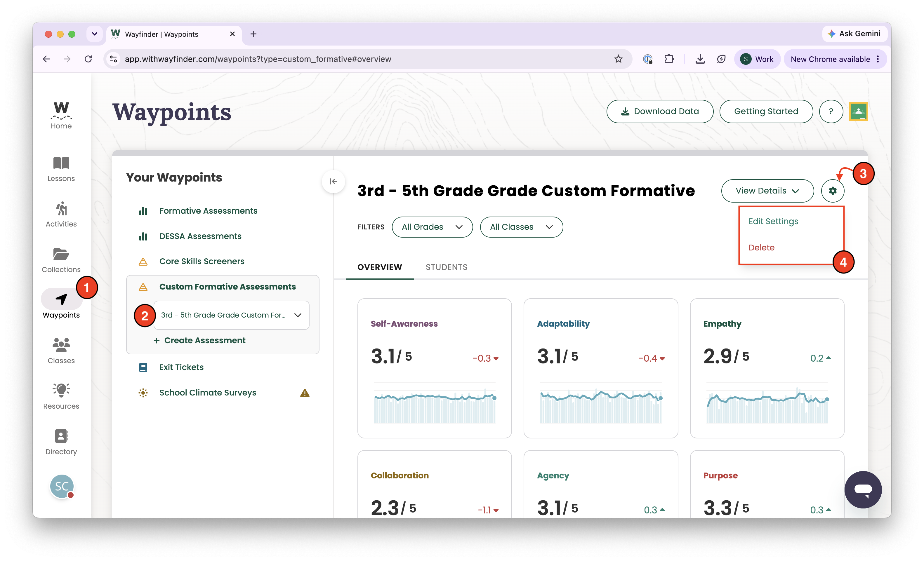Screen dimensions: 924x561
Task: View site information icon in address bar
Action: pos(113,59)
